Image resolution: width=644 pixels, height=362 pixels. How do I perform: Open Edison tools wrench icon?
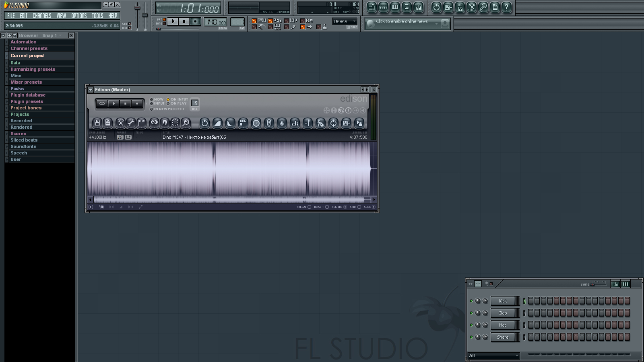[x=131, y=123]
